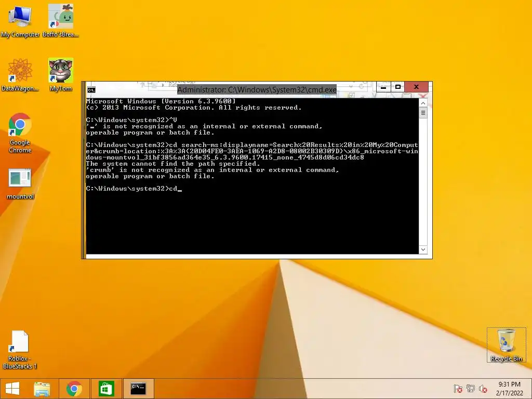
Task: Select the DataWagon desktop shortcut
Action: coord(20,75)
